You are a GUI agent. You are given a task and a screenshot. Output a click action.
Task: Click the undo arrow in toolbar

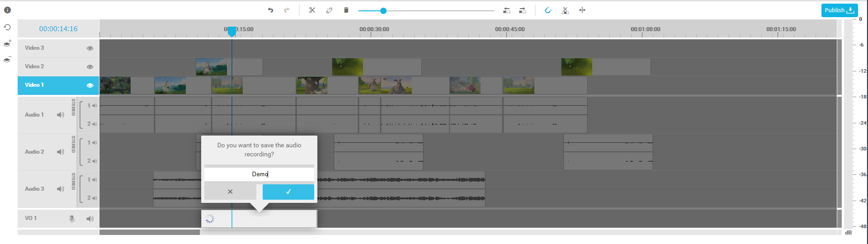[270, 10]
